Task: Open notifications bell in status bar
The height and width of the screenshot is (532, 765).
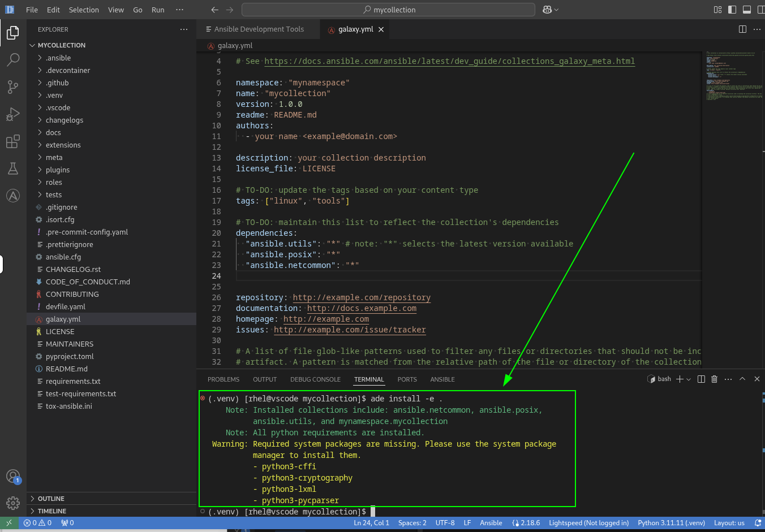Action: click(758, 523)
